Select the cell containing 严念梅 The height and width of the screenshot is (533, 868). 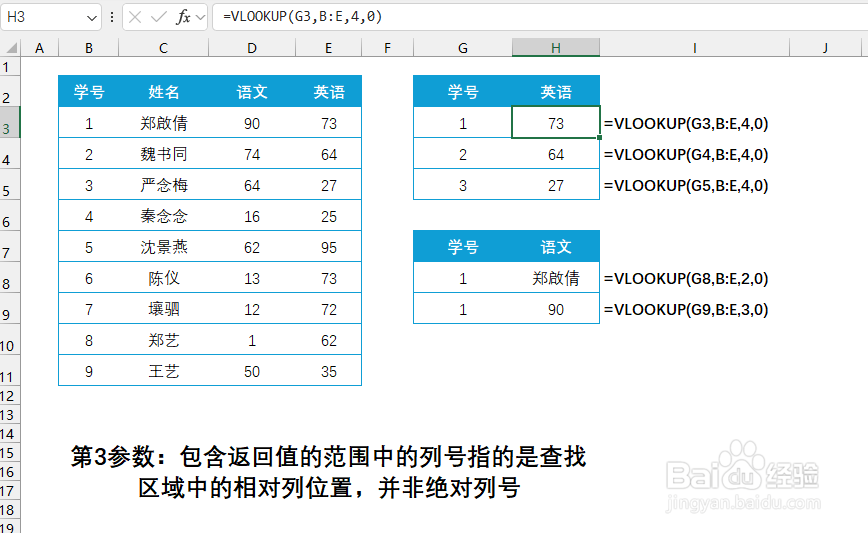(163, 185)
